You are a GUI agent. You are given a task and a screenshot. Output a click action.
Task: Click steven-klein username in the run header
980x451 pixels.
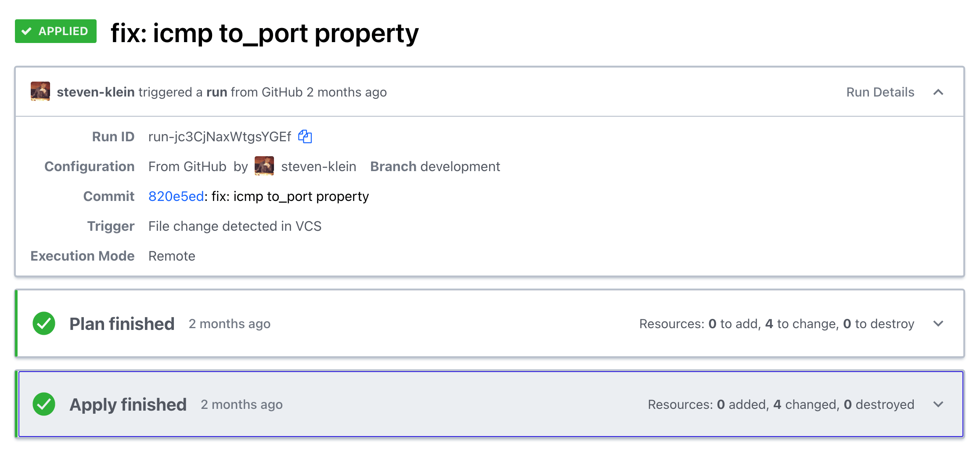(x=96, y=92)
